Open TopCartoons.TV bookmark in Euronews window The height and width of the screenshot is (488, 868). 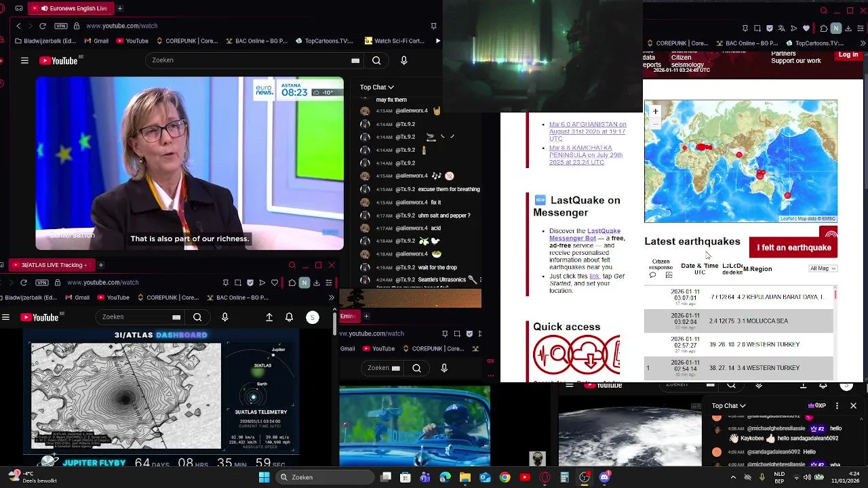(324, 41)
